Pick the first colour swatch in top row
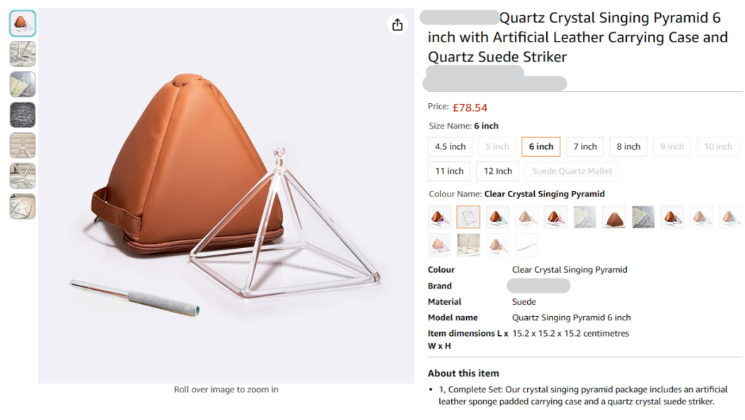This screenshot has width=745, height=420. pos(440,217)
